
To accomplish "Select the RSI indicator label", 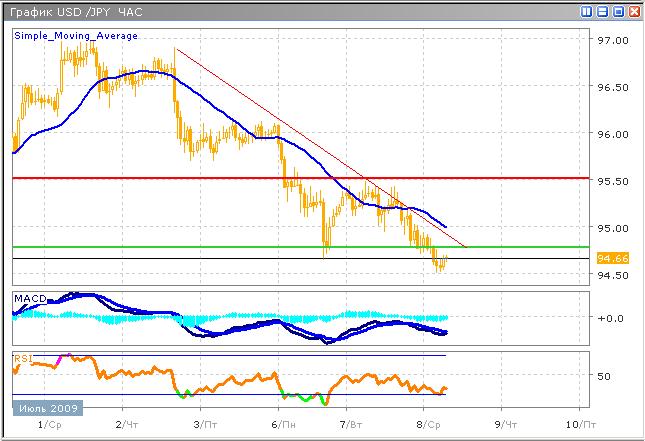I will [22, 357].
